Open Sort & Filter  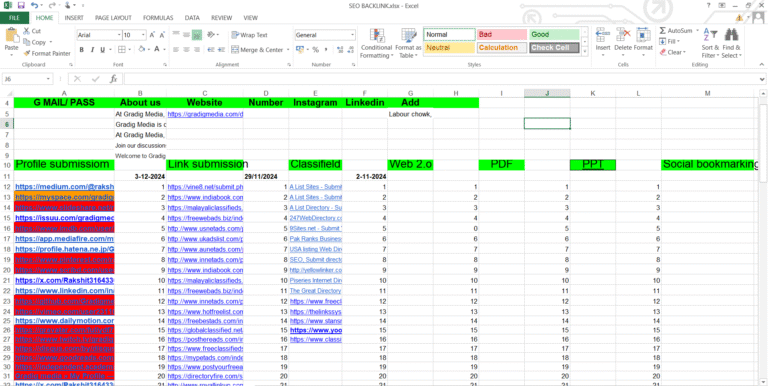[710, 43]
